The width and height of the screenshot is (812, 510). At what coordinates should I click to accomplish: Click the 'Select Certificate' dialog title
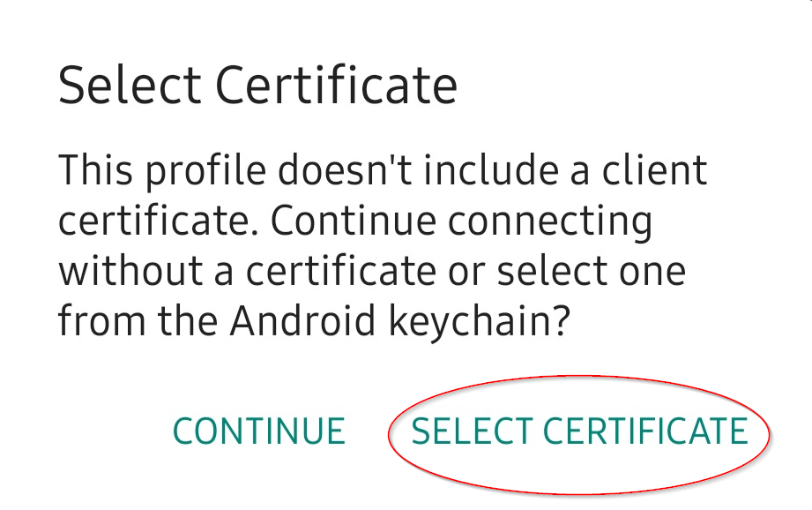tap(257, 86)
